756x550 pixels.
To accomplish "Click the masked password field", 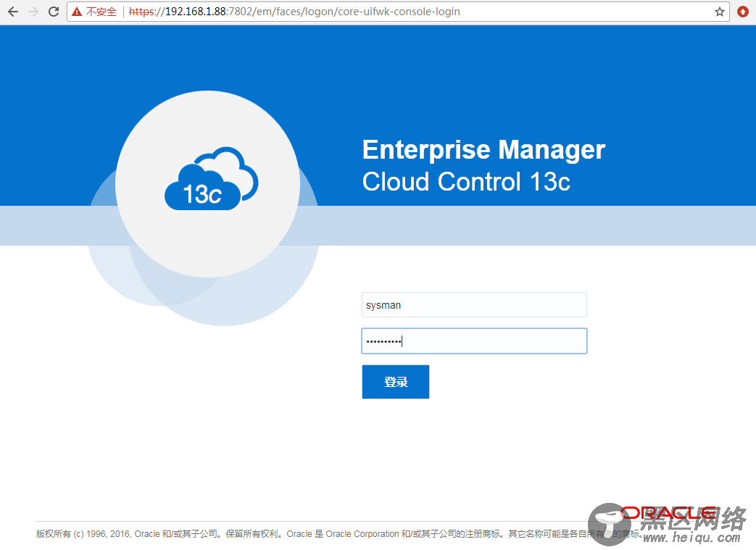I will [x=474, y=341].
